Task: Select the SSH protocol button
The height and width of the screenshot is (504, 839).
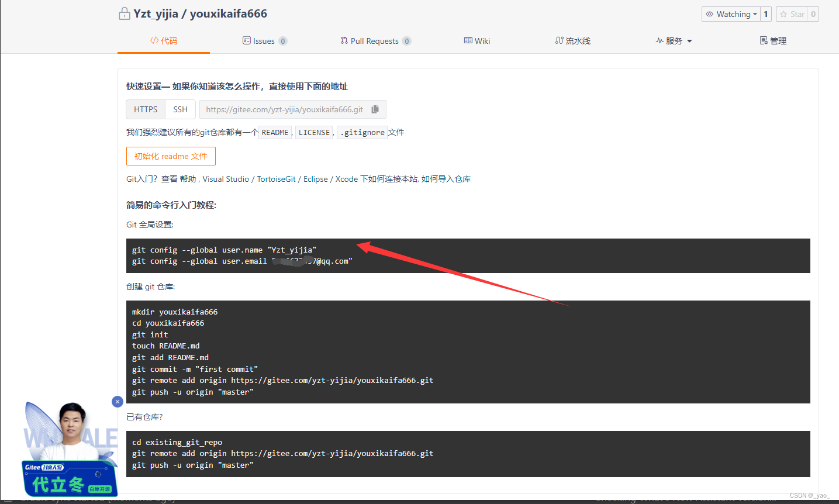Action: [x=180, y=109]
